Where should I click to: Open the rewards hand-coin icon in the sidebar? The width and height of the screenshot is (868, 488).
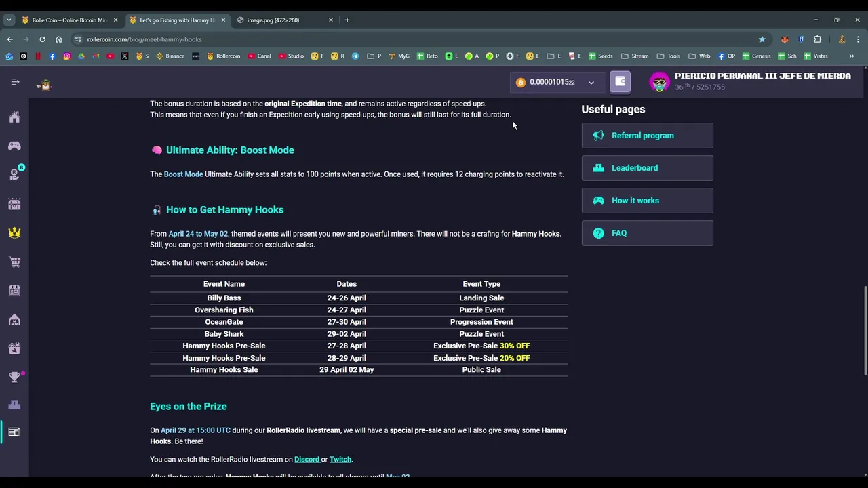(x=14, y=175)
